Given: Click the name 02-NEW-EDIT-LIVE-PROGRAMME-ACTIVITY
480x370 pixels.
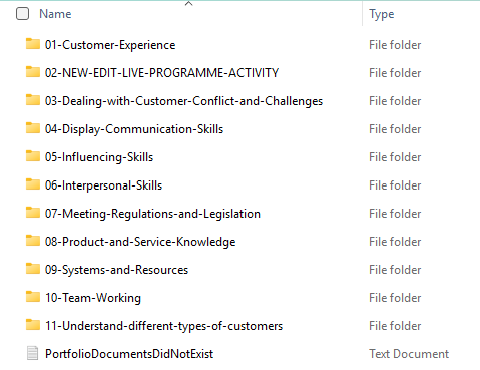Looking at the screenshot, I should click(x=162, y=73).
